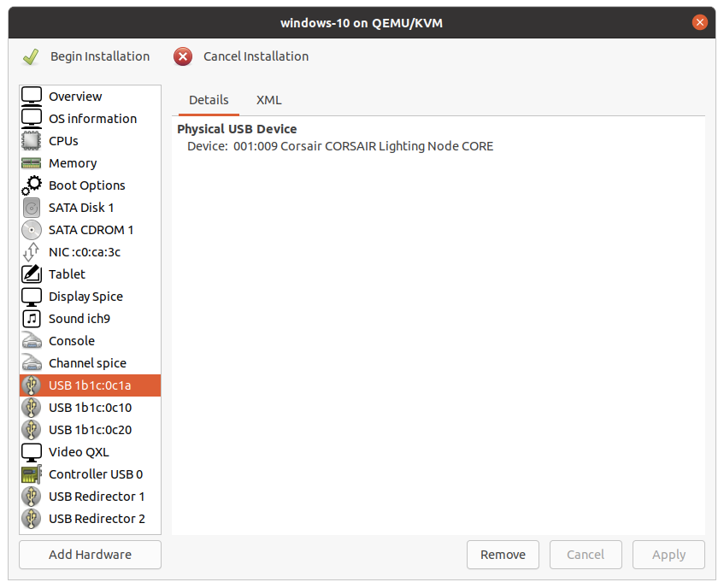Close the windows-10 QEMU/KVM window

[699, 22]
